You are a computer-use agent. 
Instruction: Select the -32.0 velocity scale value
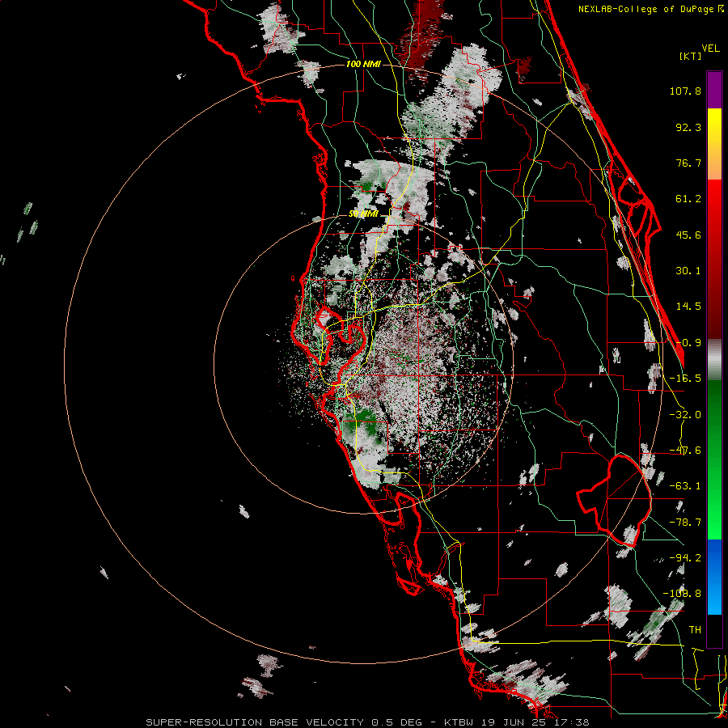(685, 415)
